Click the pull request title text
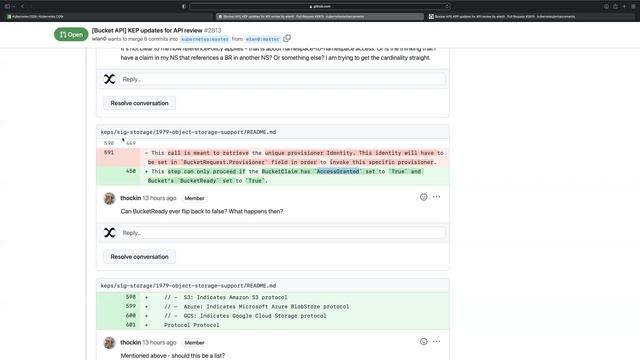The height and width of the screenshot is (360, 640). pyautogui.click(x=147, y=31)
